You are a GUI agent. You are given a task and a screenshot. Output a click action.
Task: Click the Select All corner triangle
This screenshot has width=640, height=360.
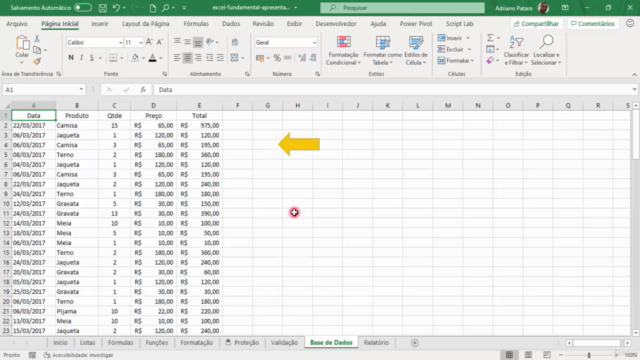click(7, 106)
